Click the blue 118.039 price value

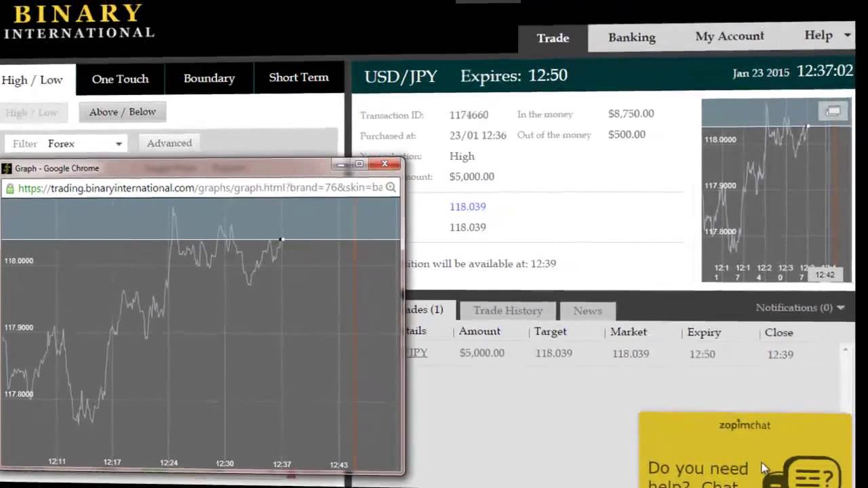(467, 207)
